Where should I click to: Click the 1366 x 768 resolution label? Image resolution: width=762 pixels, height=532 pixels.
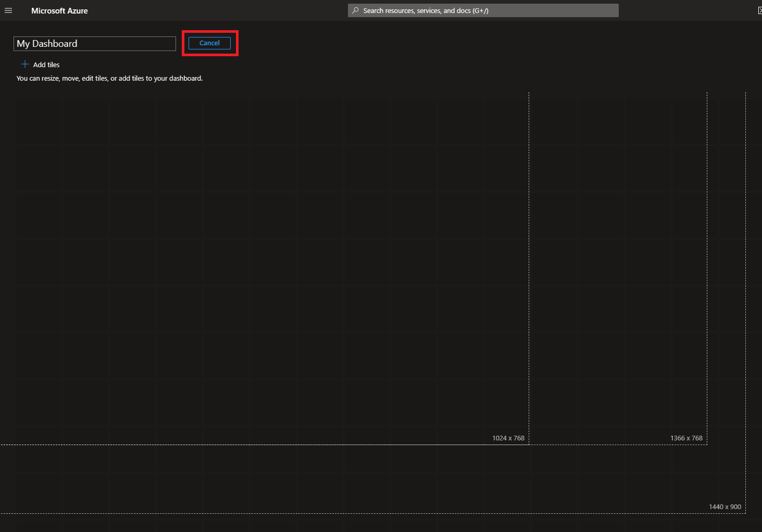(686, 438)
